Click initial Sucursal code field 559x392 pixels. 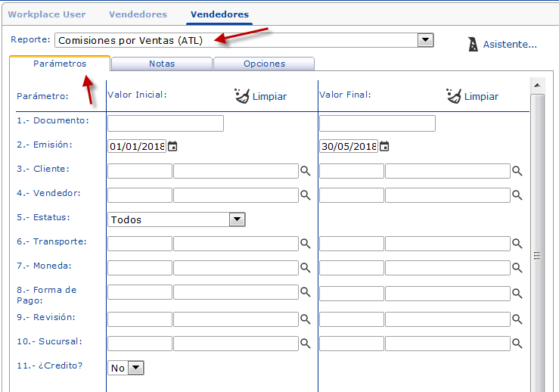140,344
